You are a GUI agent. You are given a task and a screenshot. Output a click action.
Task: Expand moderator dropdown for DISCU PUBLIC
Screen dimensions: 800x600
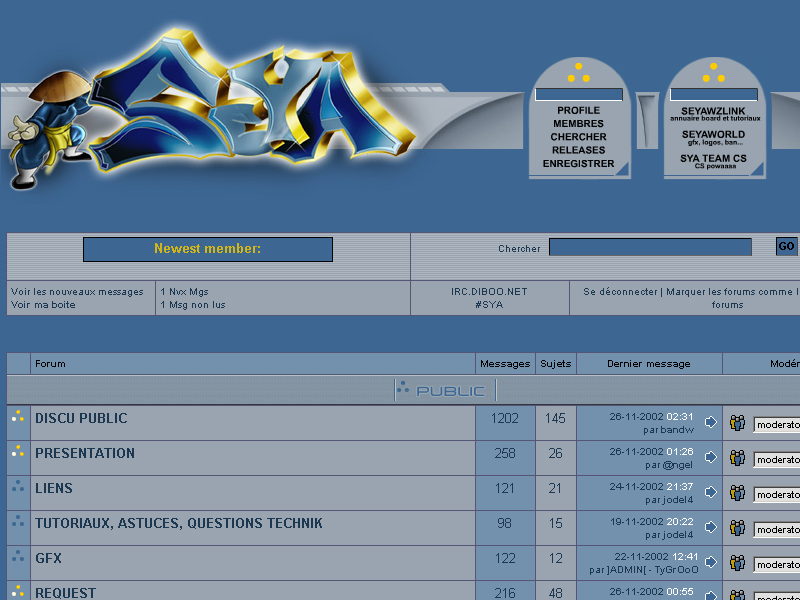777,424
